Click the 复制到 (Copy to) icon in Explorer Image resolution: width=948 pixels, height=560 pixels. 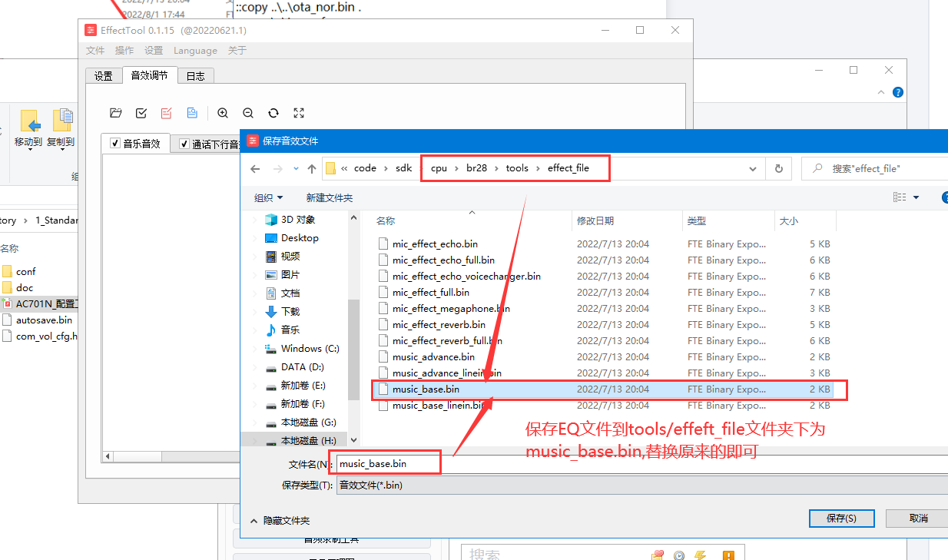[x=61, y=130]
